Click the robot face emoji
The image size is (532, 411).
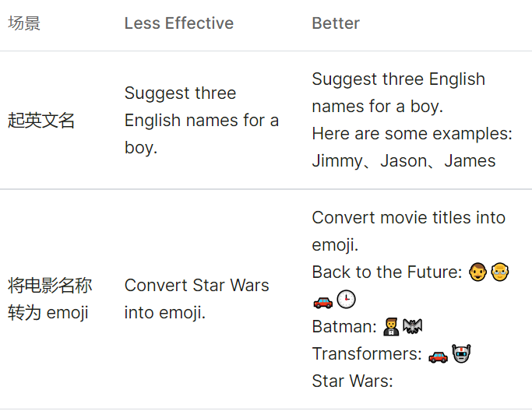tap(463, 355)
